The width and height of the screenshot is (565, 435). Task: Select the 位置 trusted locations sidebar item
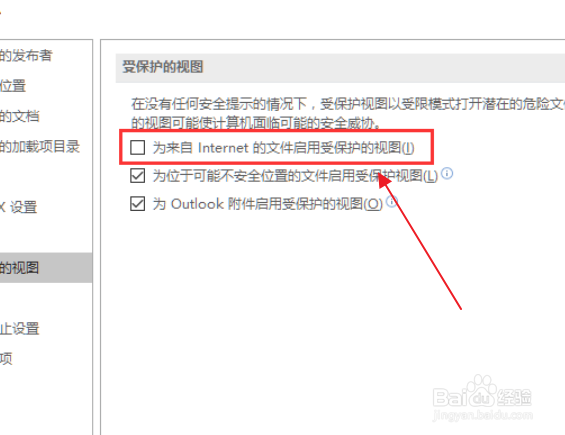point(13,86)
